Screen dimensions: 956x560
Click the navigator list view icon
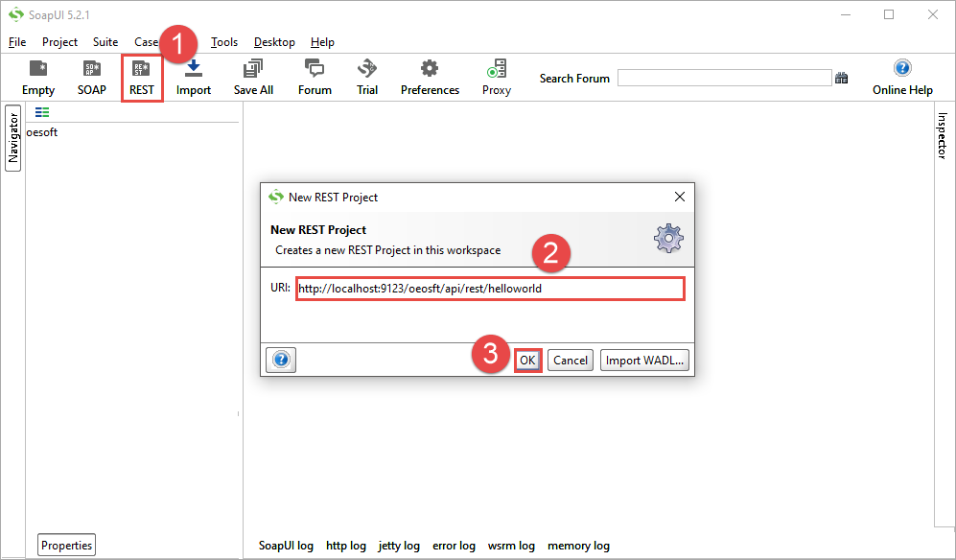(42, 112)
